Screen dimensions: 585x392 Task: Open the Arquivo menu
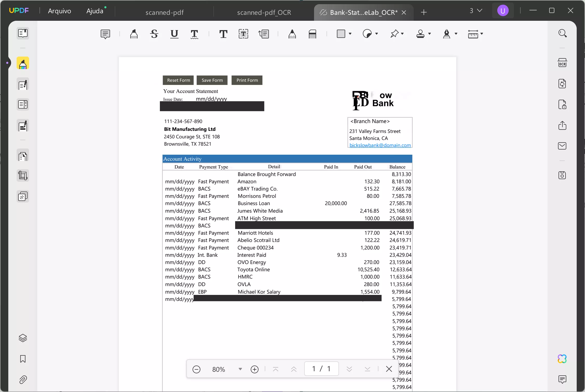point(59,11)
